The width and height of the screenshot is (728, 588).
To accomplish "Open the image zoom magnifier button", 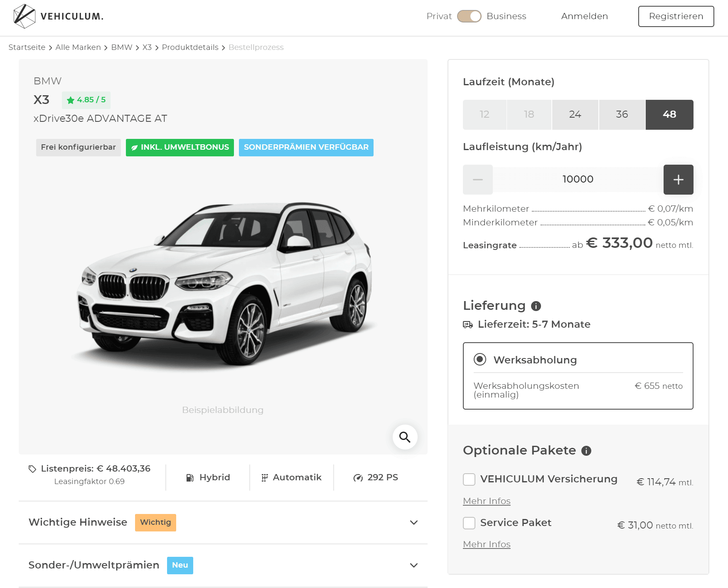I will [405, 437].
